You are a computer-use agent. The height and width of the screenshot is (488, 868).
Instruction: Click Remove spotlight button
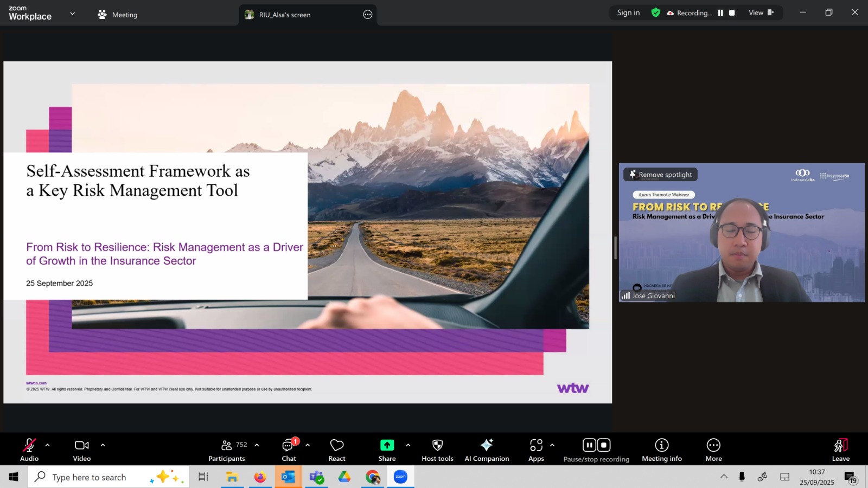660,175
